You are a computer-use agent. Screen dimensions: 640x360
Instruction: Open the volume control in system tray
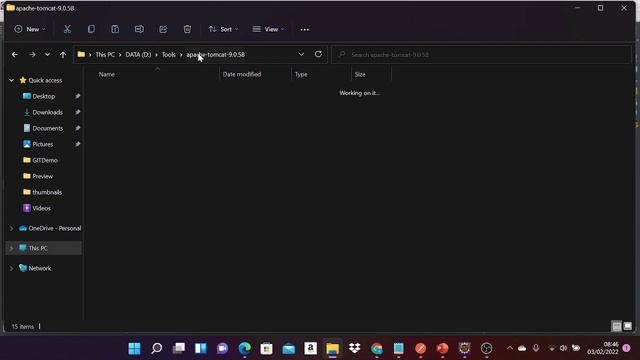pyautogui.click(x=563, y=348)
